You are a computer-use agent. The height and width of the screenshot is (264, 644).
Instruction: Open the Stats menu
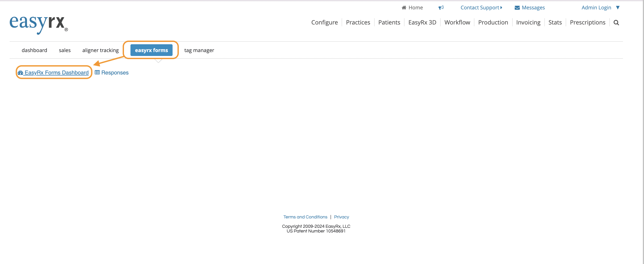click(x=555, y=22)
